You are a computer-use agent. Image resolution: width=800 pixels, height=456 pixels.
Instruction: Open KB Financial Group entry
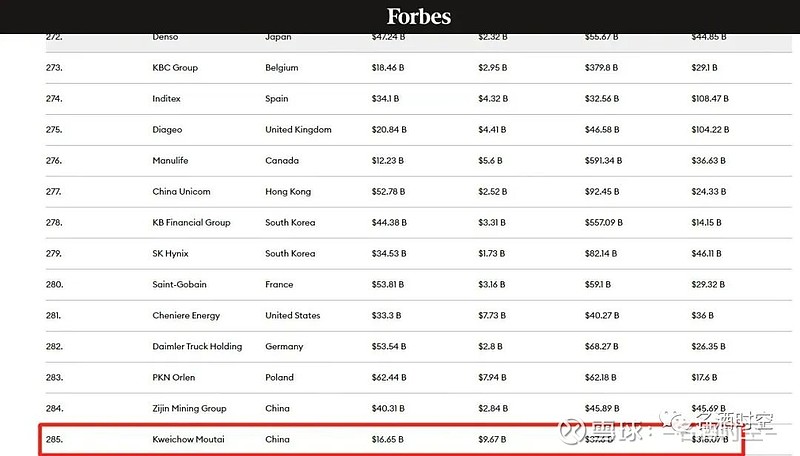191,223
